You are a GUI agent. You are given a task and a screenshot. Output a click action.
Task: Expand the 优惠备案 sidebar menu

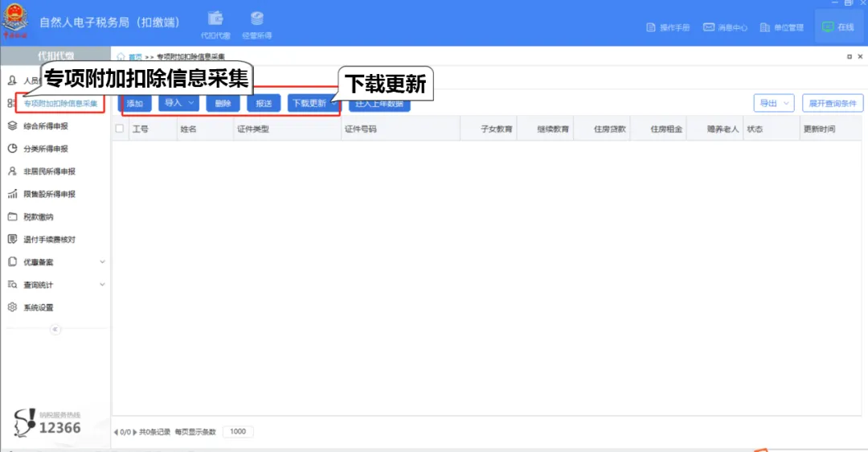point(55,262)
